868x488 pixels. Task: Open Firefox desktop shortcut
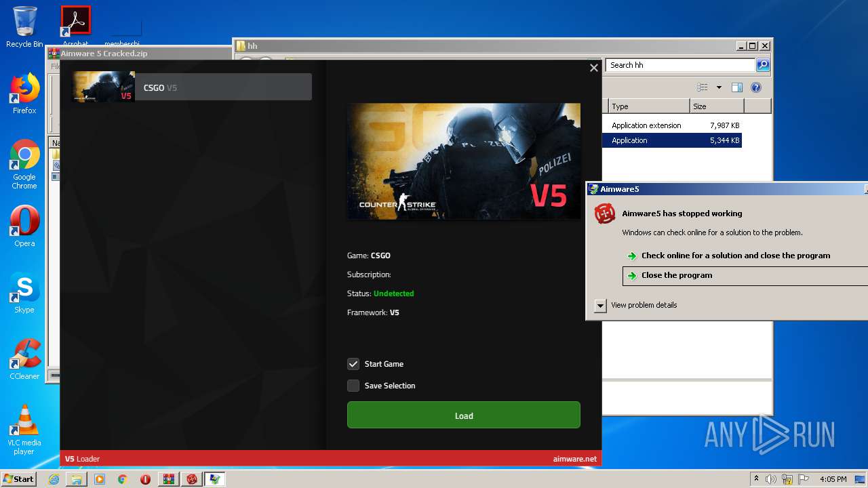coord(24,94)
